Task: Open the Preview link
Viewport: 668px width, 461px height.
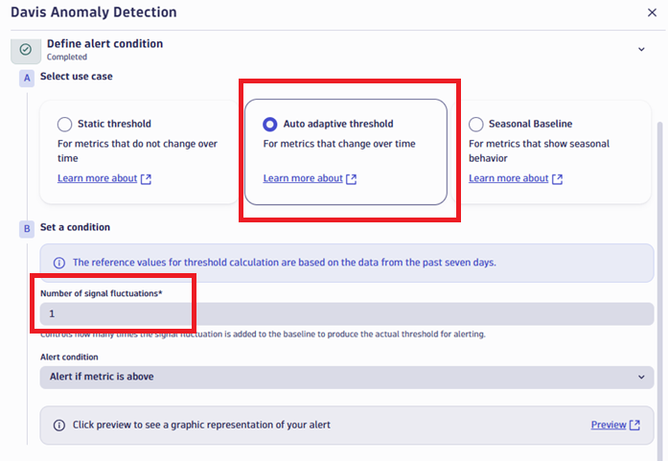Action: tap(608, 425)
